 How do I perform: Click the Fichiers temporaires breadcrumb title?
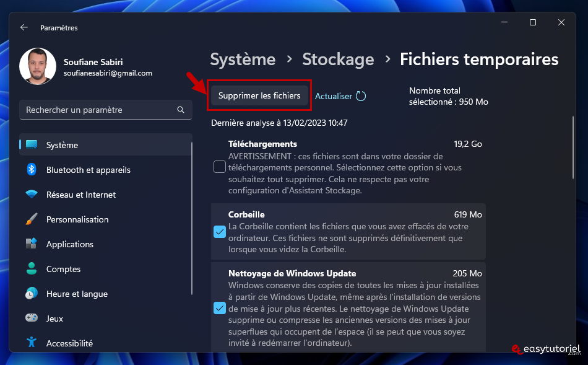point(479,59)
